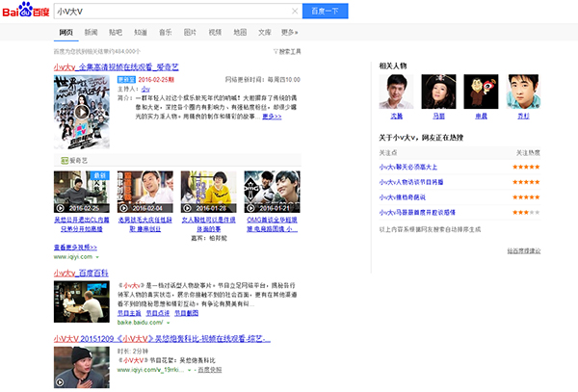This screenshot has height=392, width=578.
Task: Open the 小V大V 20151209 result title
Action: pyautogui.click(x=162, y=339)
